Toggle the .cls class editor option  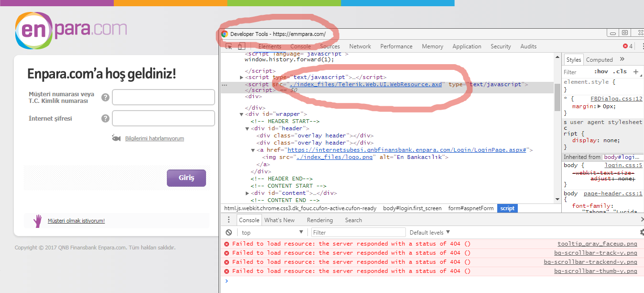620,71
